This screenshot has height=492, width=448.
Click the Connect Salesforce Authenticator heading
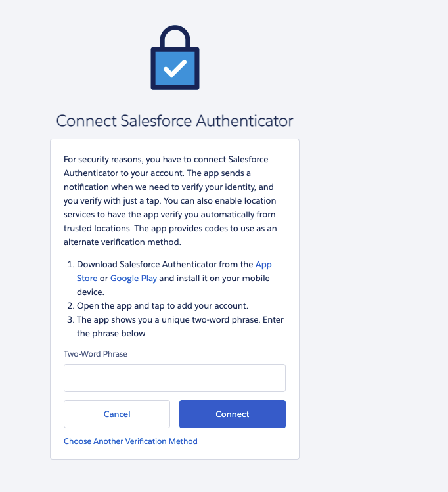click(x=174, y=121)
